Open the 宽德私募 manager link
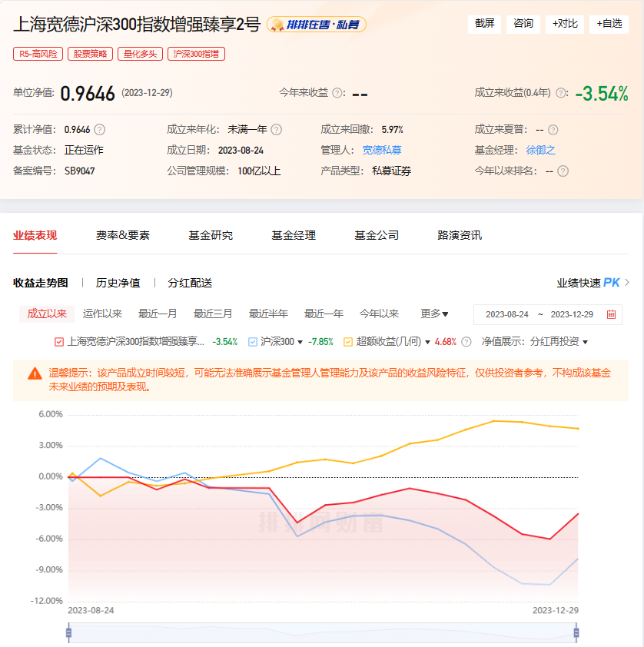This screenshot has width=644, height=647. pos(382,150)
